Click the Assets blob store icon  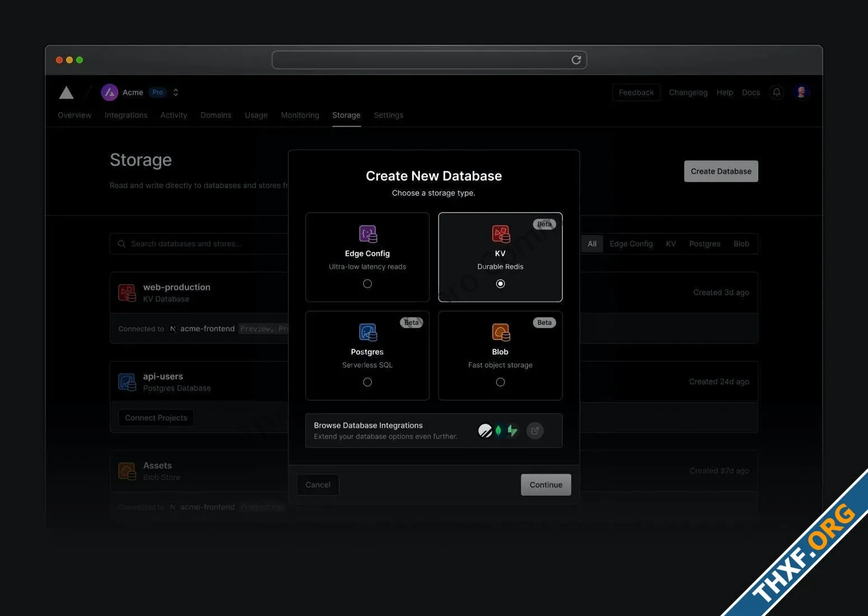pyautogui.click(x=127, y=471)
